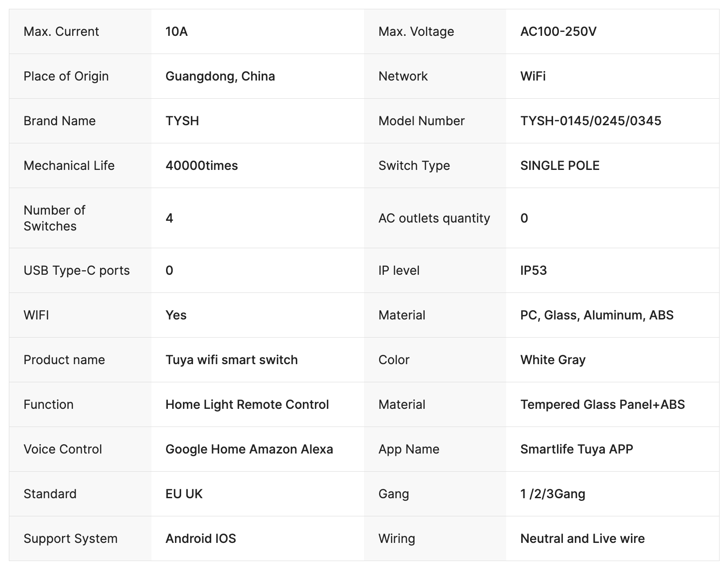
Task: Select the "Home Light Remote Control" function value
Action: pos(247,404)
